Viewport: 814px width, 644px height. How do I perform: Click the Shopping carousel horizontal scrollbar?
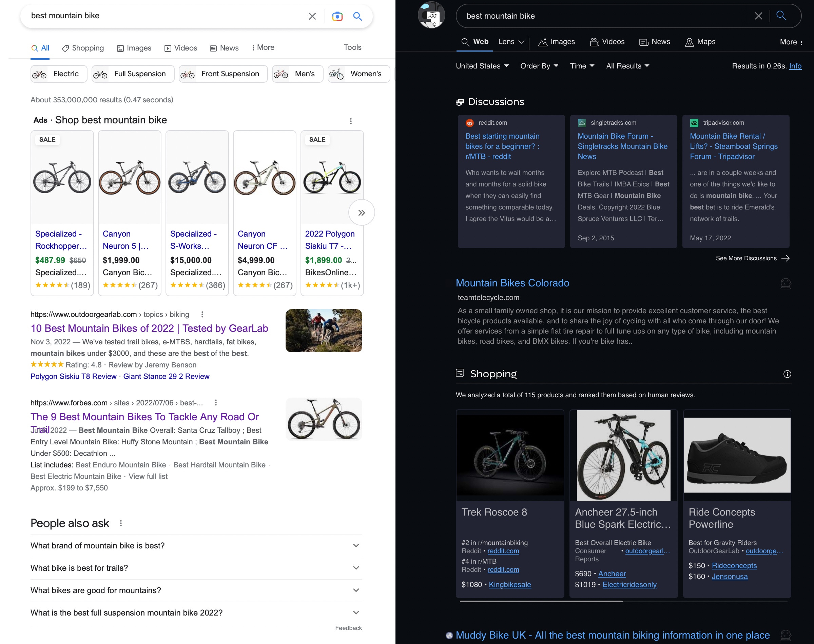(x=541, y=602)
